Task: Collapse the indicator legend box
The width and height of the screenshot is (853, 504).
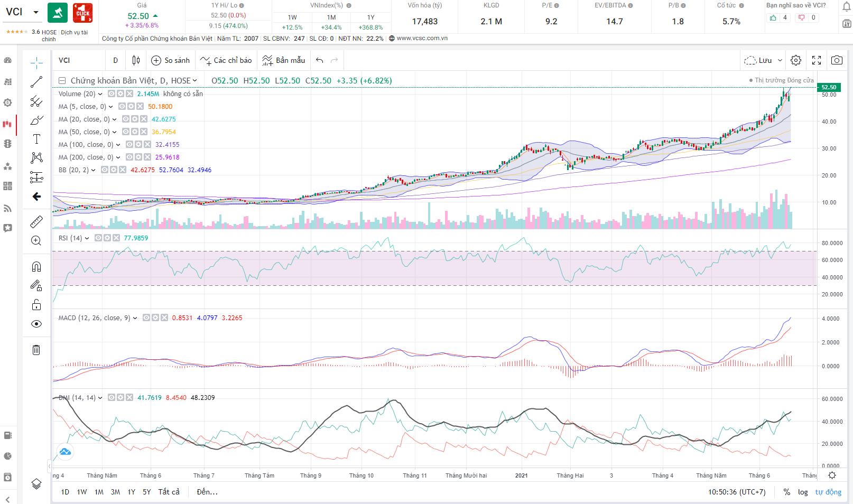Action: pyautogui.click(x=62, y=80)
